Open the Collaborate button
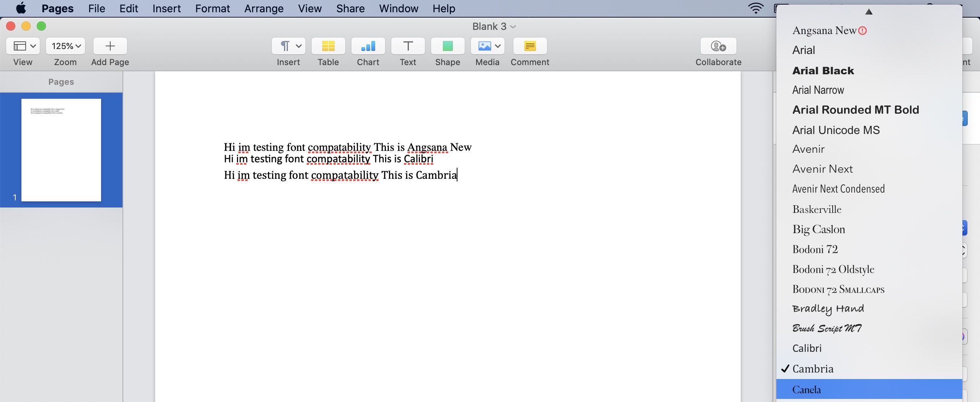The height and width of the screenshot is (402, 980). [x=719, y=46]
